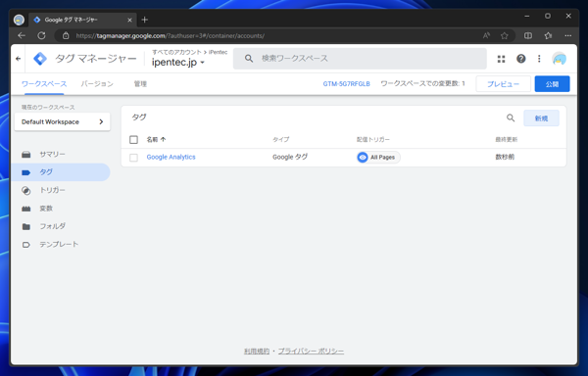Open トリガー in the sidebar
Image resolution: width=588 pixels, height=376 pixels.
pos(61,190)
